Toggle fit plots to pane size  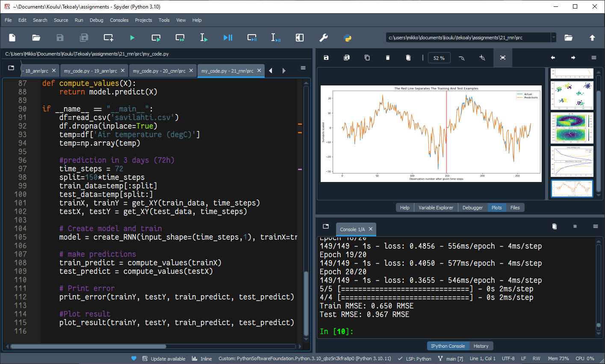click(503, 58)
